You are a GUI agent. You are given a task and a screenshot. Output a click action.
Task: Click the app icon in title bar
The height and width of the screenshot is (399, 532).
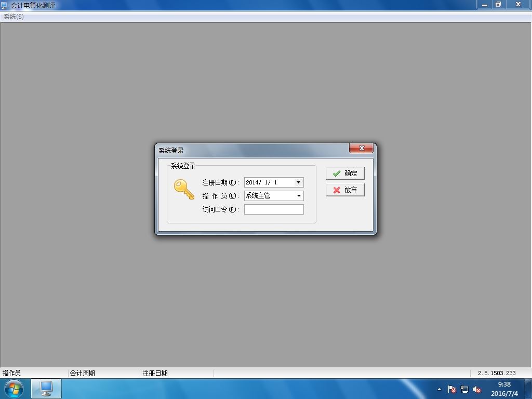click(4, 5)
